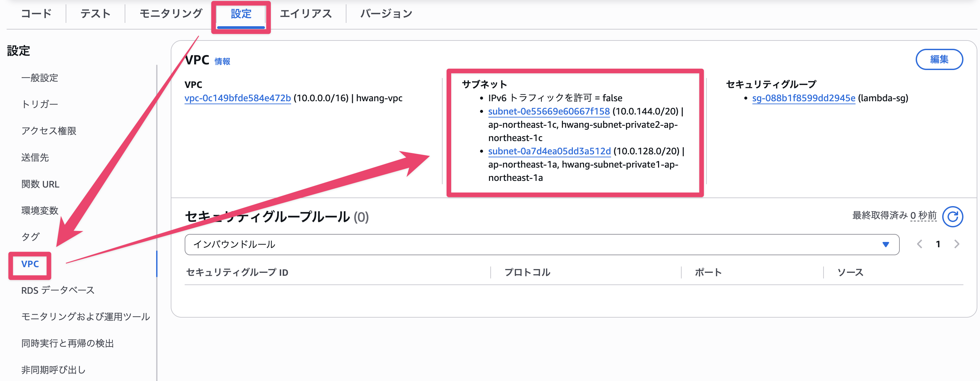This screenshot has height=381, width=980.
Task: Open subnet-0a7d4ea05dd3a512d link
Action: tap(549, 151)
